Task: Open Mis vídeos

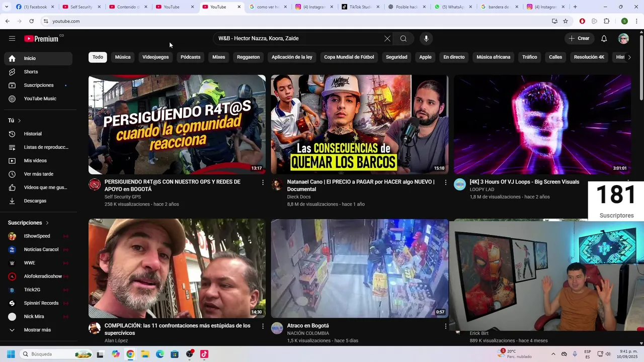Action: pos(38,161)
